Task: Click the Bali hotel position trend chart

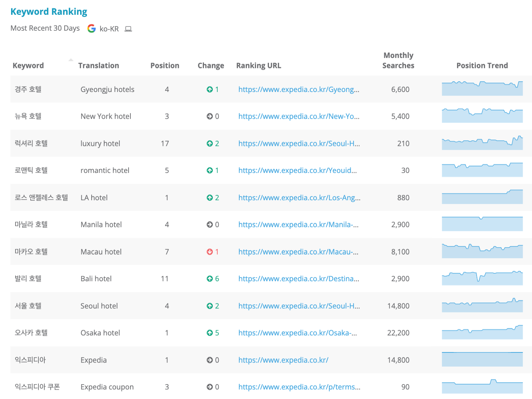Action: tap(482, 278)
